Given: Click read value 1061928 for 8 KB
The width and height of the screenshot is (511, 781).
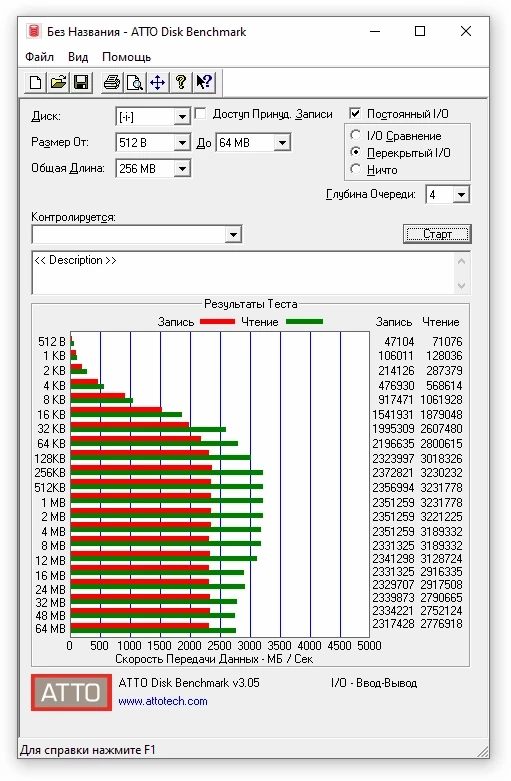Looking at the screenshot, I should click(441, 399).
